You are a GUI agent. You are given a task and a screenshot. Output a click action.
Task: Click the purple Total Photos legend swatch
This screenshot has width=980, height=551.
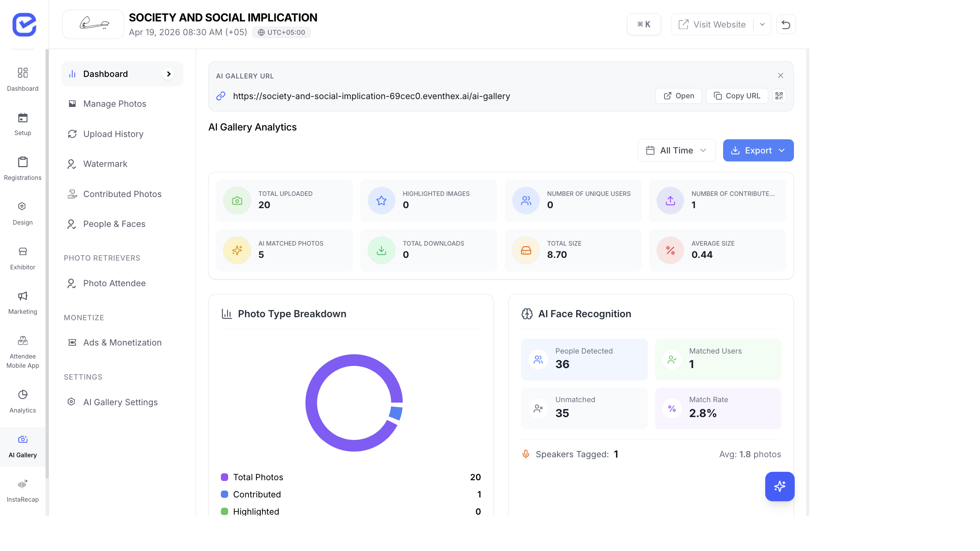click(225, 477)
